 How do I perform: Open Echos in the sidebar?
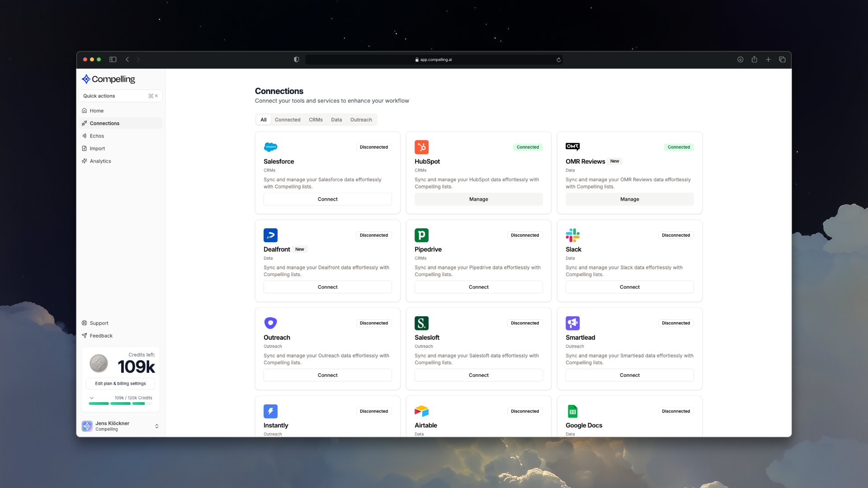tap(97, 136)
